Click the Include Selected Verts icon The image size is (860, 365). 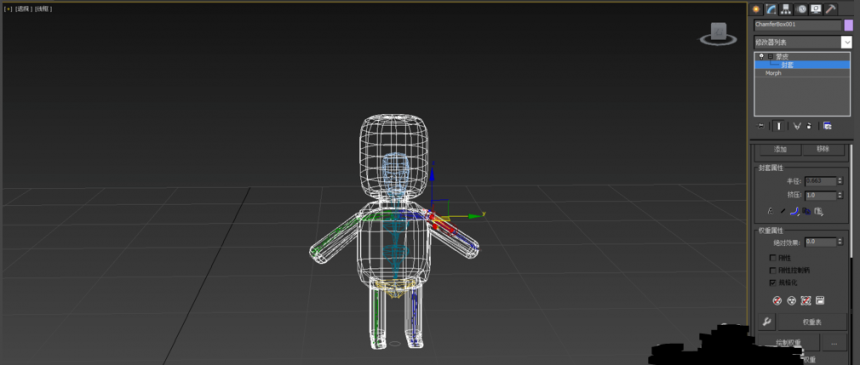[x=791, y=300]
